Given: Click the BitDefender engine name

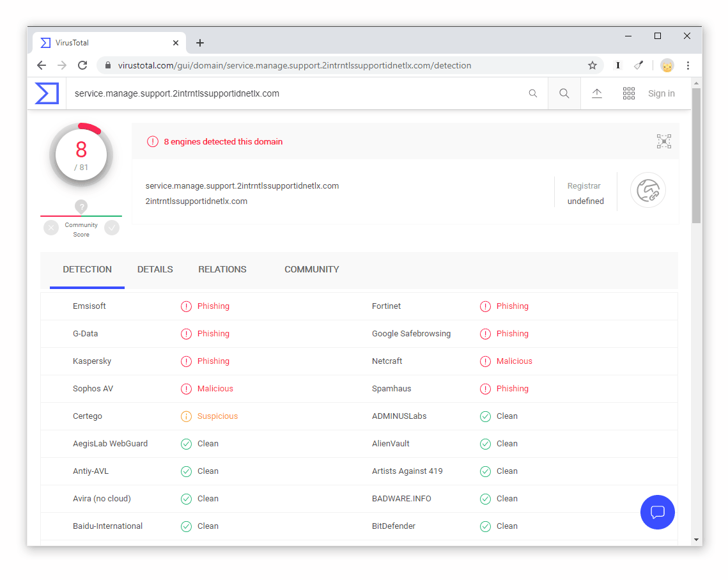Looking at the screenshot, I should [394, 526].
